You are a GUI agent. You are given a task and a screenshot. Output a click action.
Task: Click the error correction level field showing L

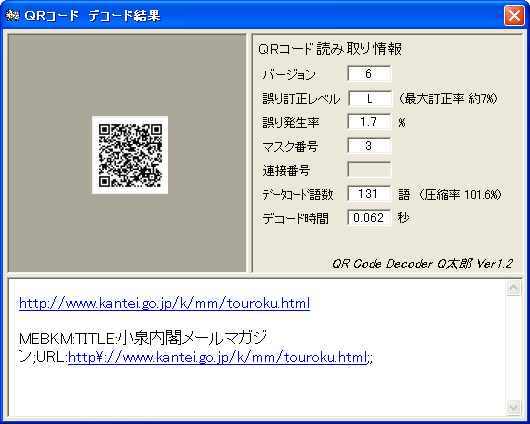coord(370,98)
